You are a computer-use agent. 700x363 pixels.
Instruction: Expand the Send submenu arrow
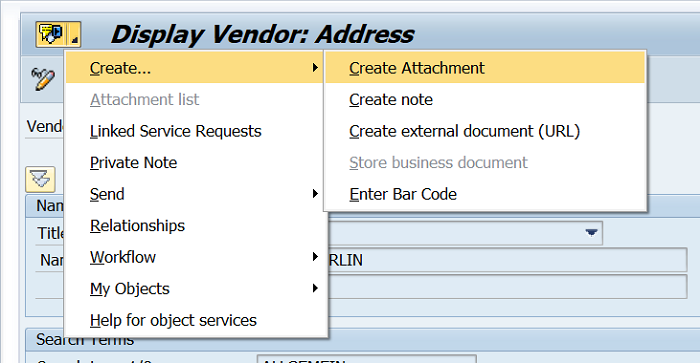click(315, 193)
